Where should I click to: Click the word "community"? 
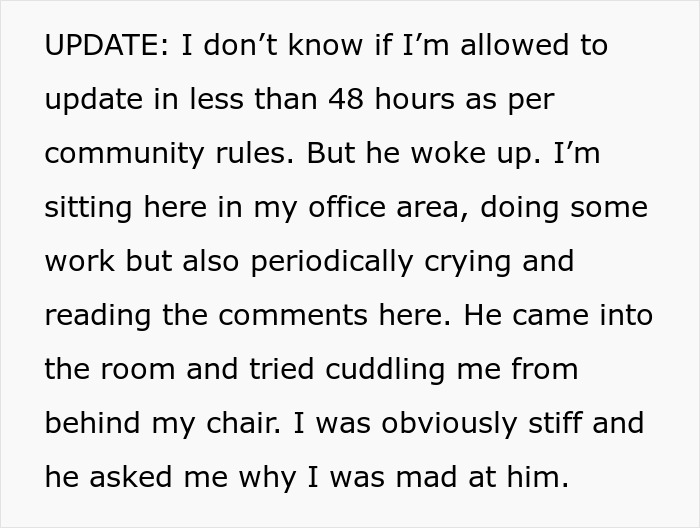pos(125,155)
